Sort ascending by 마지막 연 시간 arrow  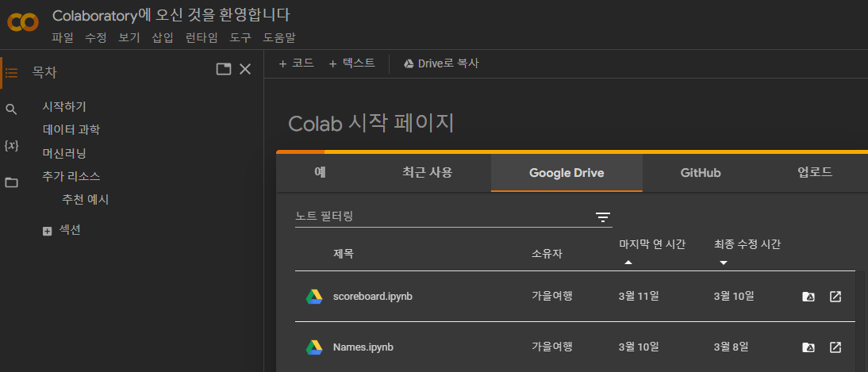coord(628,263)
